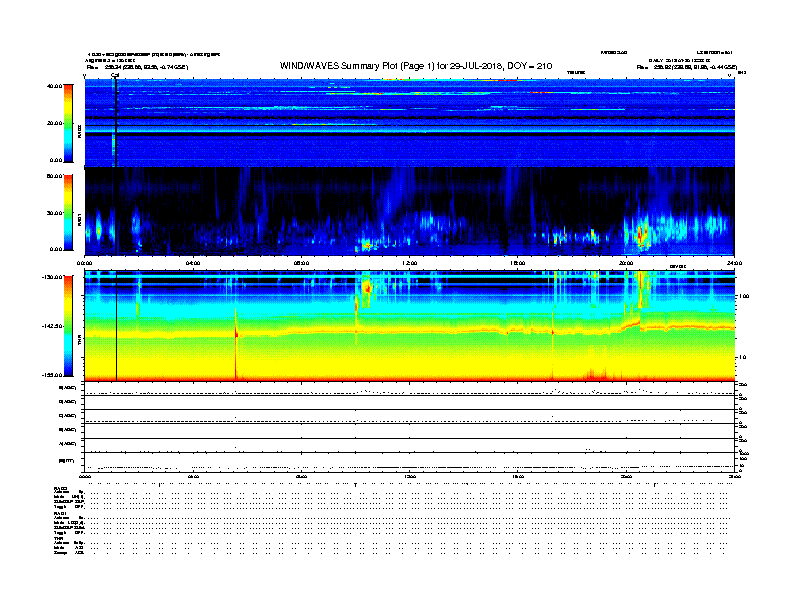The image size is (792, 612).
Task: Click the TNR heading in the bottom status table
Action: coord(59,538)
